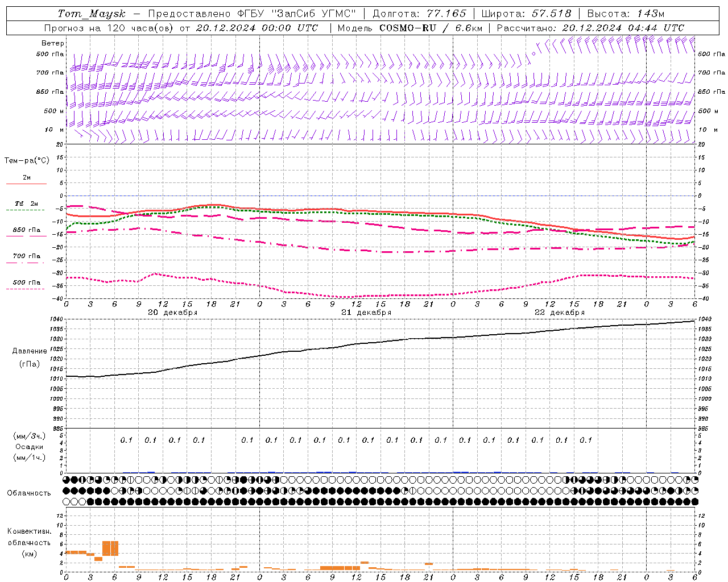Select the text Предоставлено ФГБУ "ЗапСиб УГМС"
Image resolution: width=728 pixels, height=582 pixels.
[252, 14]
